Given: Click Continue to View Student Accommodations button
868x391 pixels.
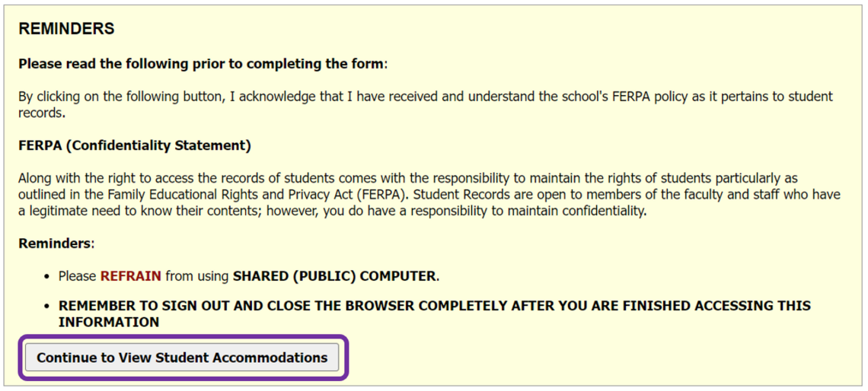Looking at the screenshot, I should 182,358.
